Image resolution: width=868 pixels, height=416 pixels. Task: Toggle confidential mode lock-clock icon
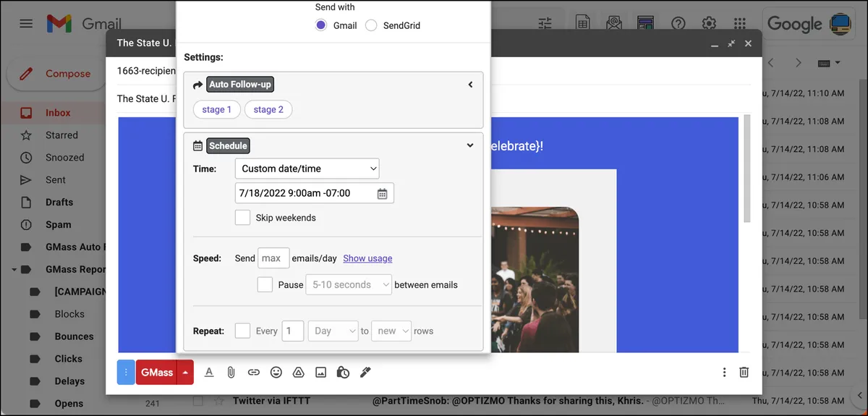(343, 372)
